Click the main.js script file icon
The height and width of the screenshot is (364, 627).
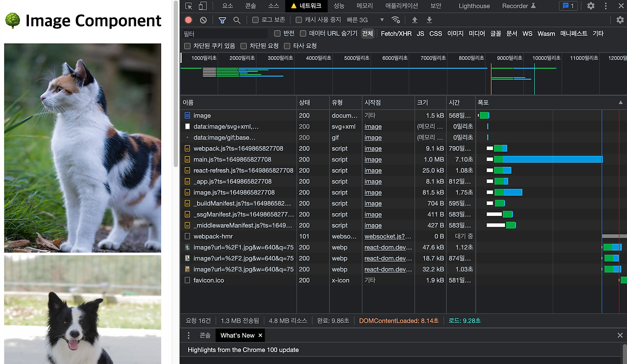pyautogui.click(x=187, y=160)
